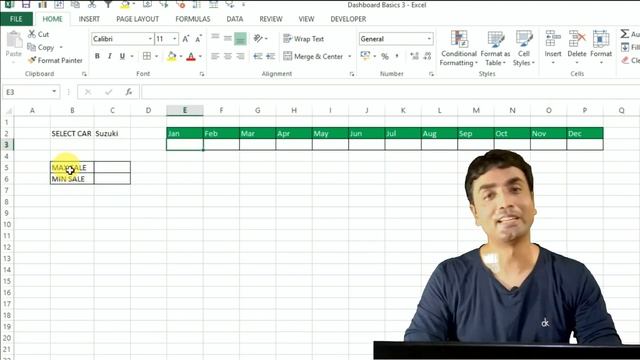This screenshot has height=360, width=640.
Task: Open Format as Table gallery
Action: 495,48
